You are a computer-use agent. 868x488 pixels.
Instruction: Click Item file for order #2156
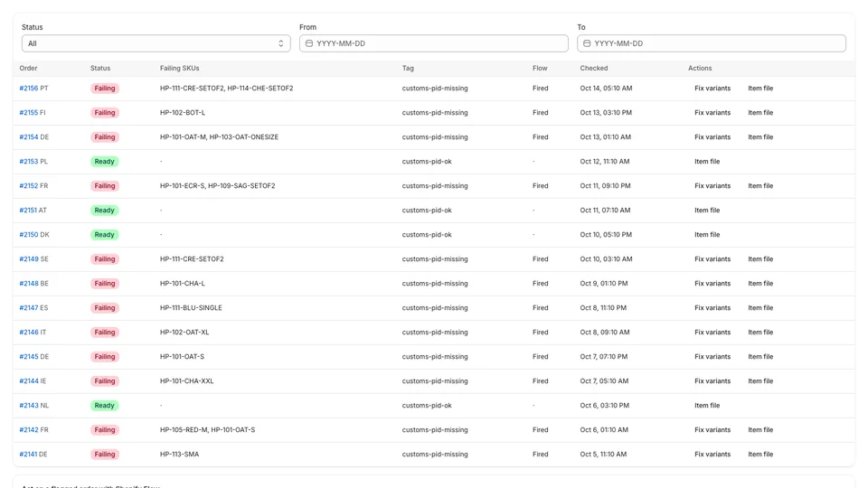(x=760, y=88)
